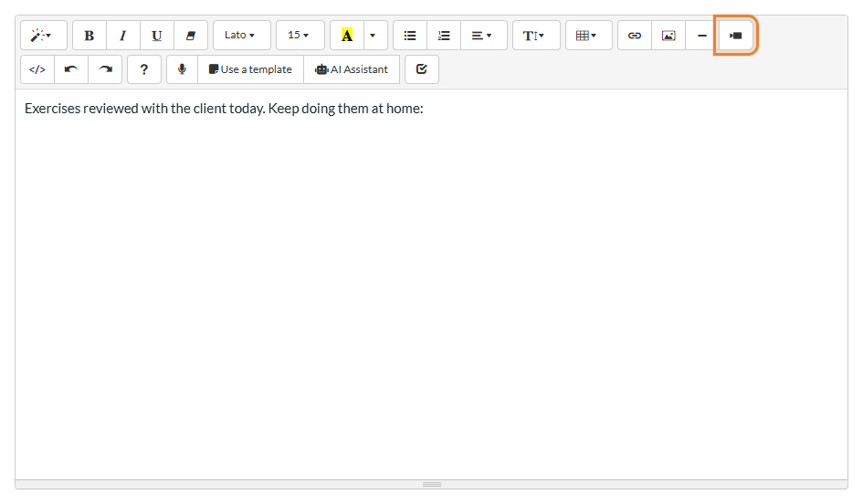Screen dimensions: 863x504
Task: Open the line height dropdown
Action: (536, 36)
